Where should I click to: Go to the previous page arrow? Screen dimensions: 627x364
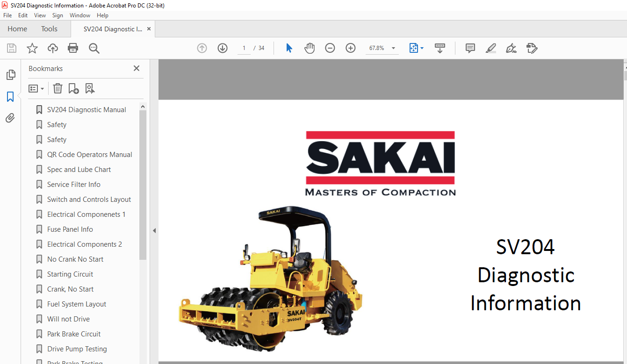point(202,48)
